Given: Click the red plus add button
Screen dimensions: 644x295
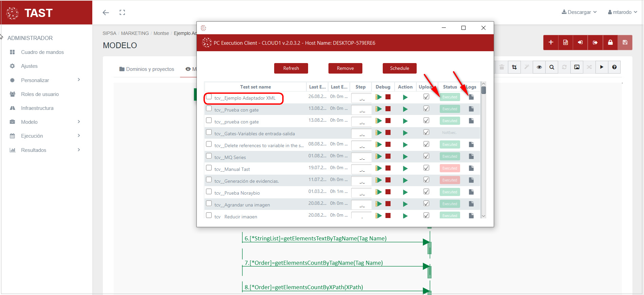Looking at the screenshot, I should click(551, 42).
